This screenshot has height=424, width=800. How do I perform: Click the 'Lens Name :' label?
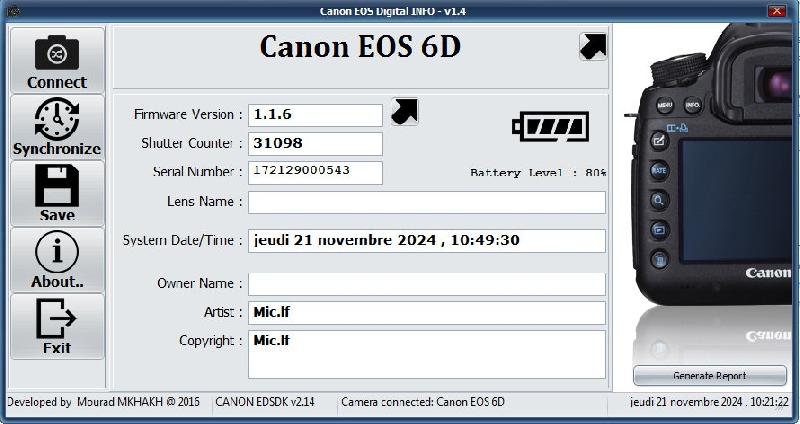205,202
